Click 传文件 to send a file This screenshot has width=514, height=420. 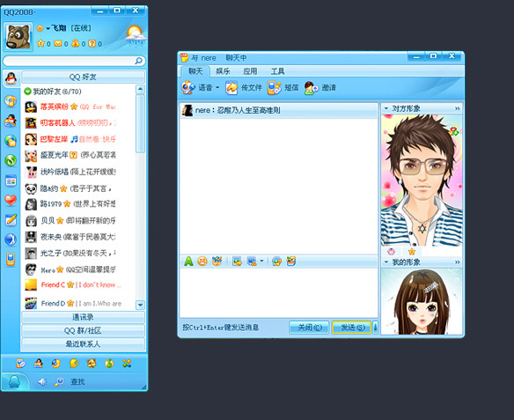[244, 87]
